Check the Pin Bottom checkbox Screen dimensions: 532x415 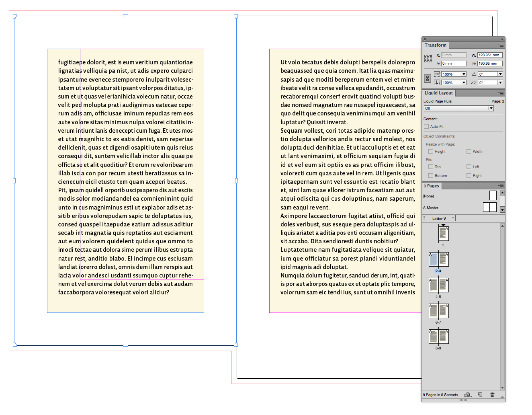pos(431,176)
